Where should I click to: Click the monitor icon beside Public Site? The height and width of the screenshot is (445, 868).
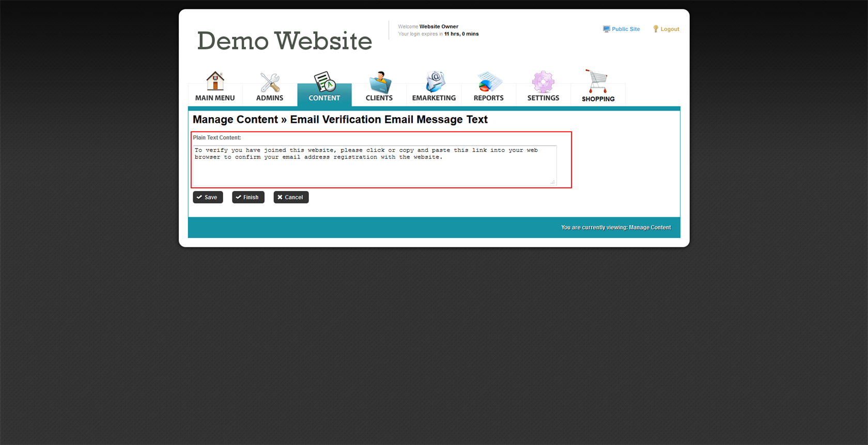tap(606, 29)
